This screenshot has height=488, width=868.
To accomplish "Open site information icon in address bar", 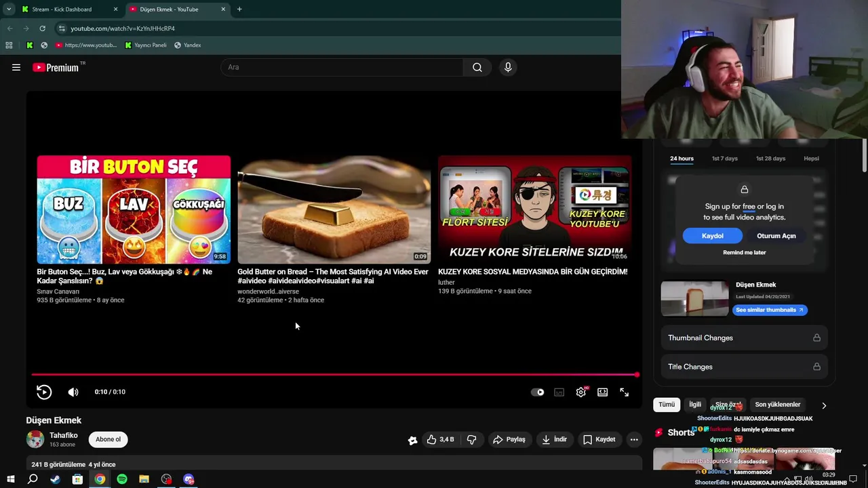I will tap(62, 28).
